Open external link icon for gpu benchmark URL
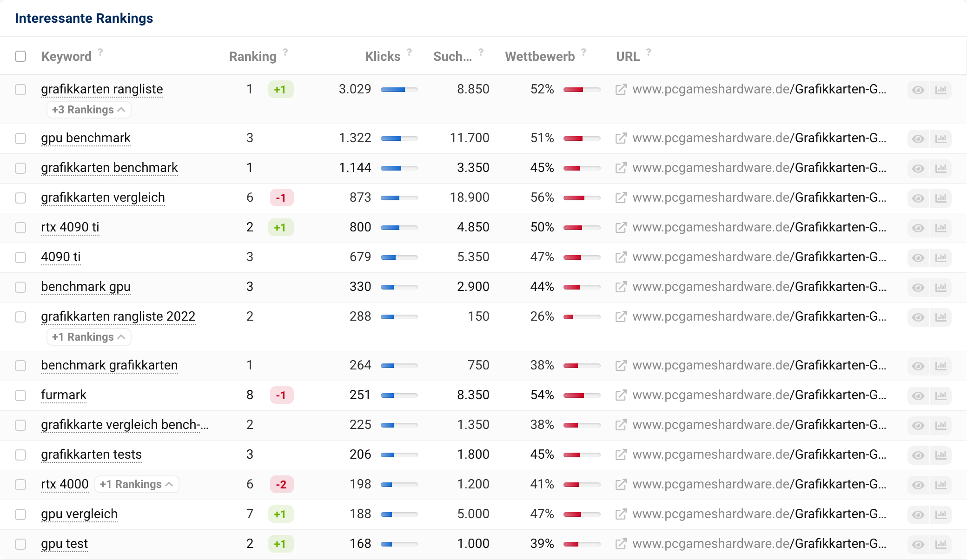 coord(621,138)
